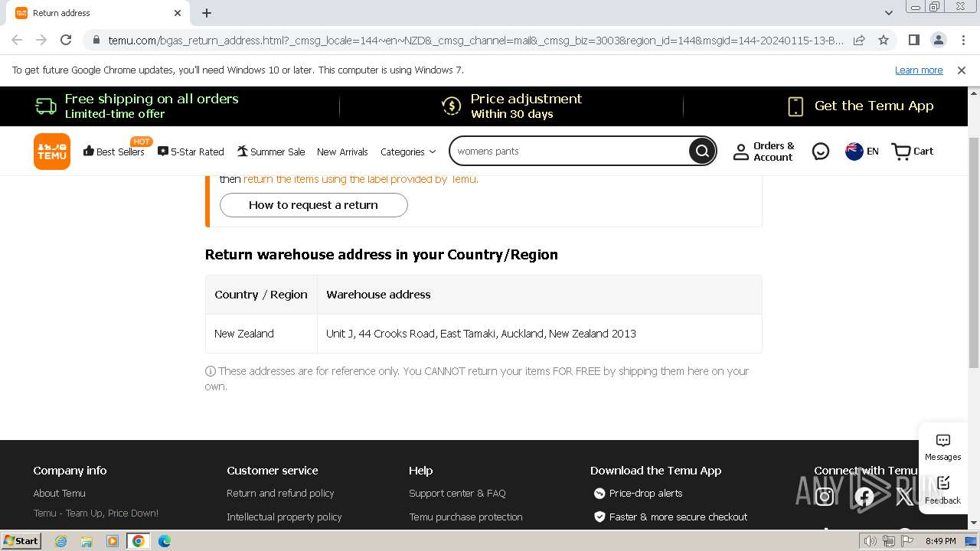Go to New Arrivals
This screenshot has height=551, width=980.
342,152
